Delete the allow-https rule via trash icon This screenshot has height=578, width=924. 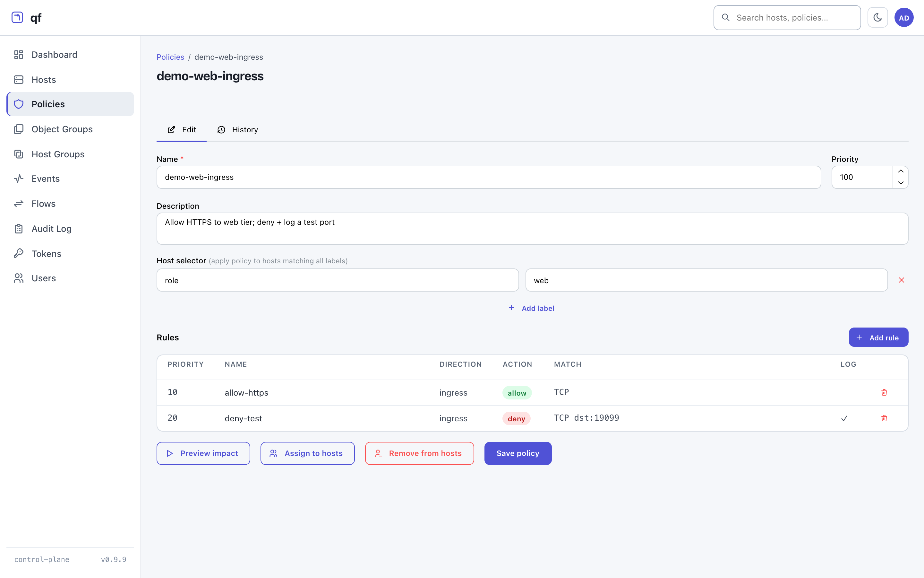coord(884,393)
